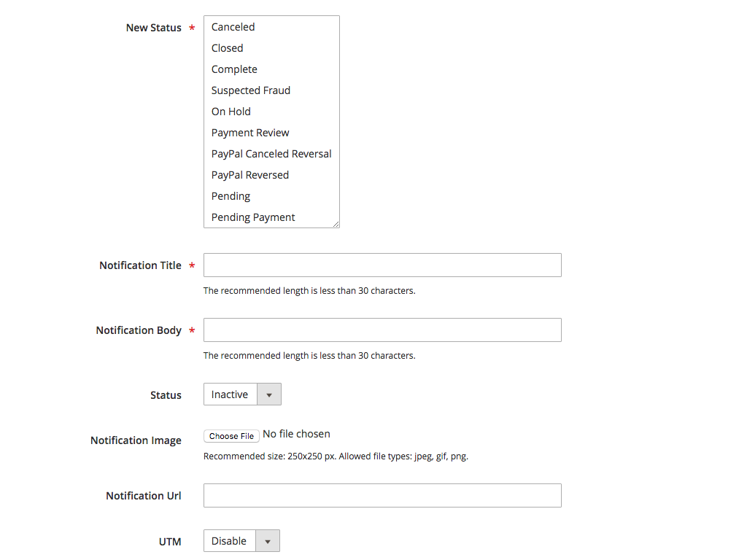Click the New Status field label
Viewport: 747px width, 560px height.
pos(153,28)
